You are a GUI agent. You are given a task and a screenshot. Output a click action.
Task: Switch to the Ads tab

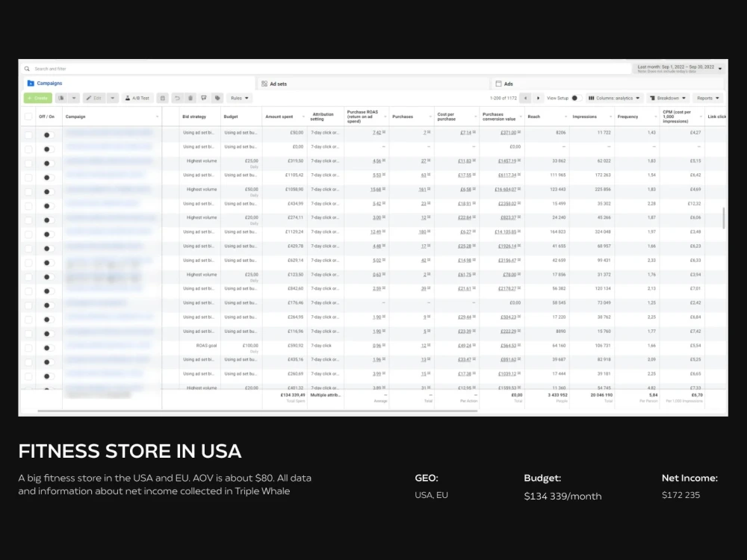(x=504, y=84)
